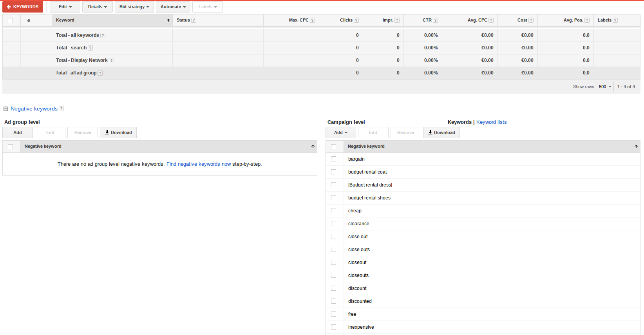Check the 'close out' negative keyword
Image resolution: width=644 pixels, height=335 pixels.
click(334, 237)
